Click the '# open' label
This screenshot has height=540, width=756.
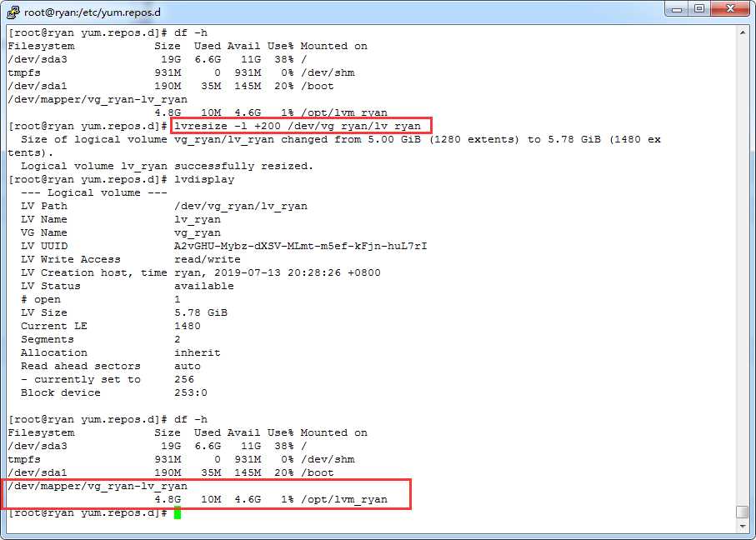click(x=41, y=300)
